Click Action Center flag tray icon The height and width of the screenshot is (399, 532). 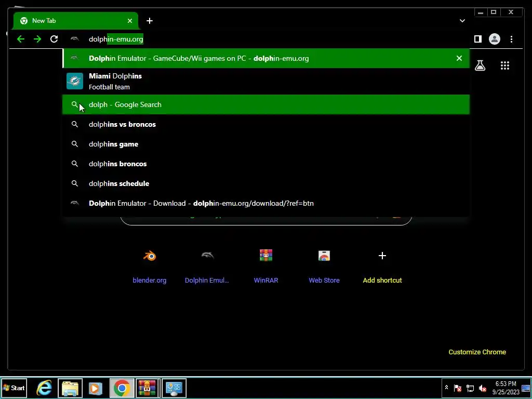point(458,388)
